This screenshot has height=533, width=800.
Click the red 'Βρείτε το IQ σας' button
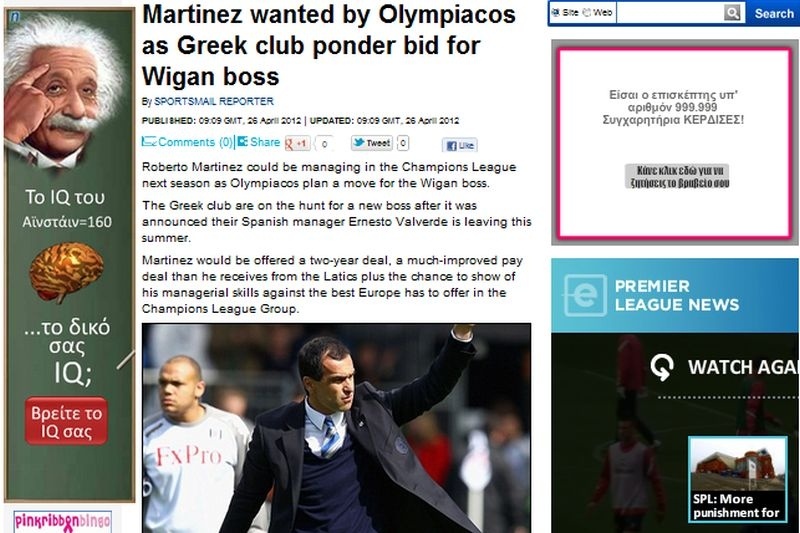pyautogui.click(x=66, y=422)
